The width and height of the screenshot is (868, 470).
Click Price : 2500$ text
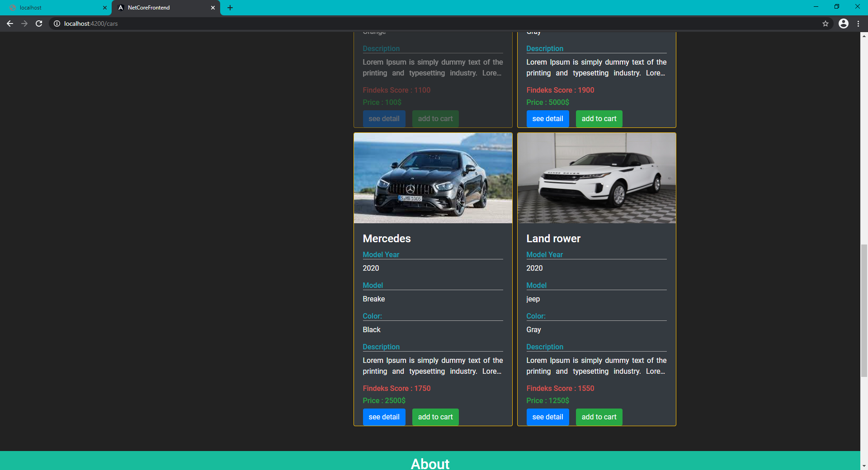pyautogui.click(x=384, y=401)
